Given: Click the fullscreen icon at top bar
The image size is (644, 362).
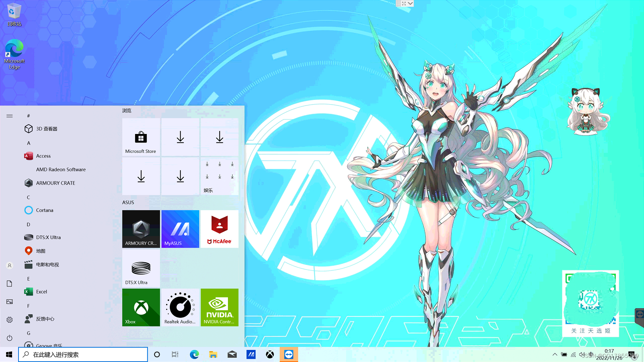Looking at the screenshot, I should pos(404,4).
